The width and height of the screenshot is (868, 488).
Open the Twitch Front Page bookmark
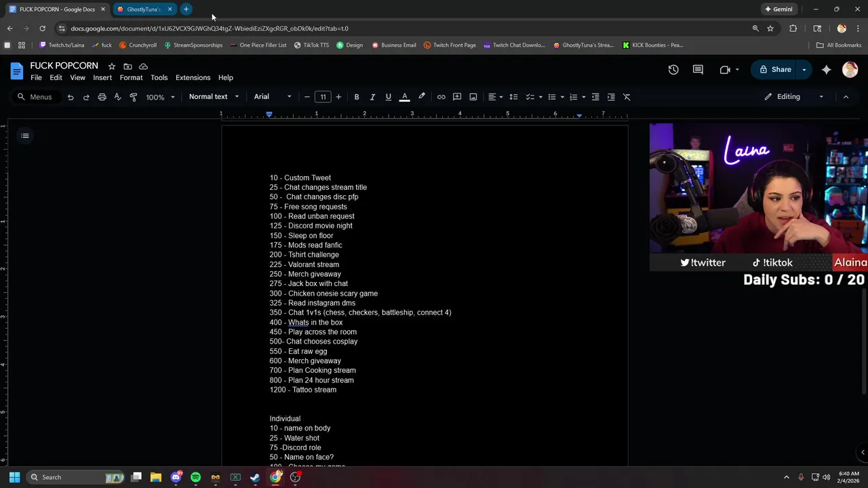tap(450, 45)
